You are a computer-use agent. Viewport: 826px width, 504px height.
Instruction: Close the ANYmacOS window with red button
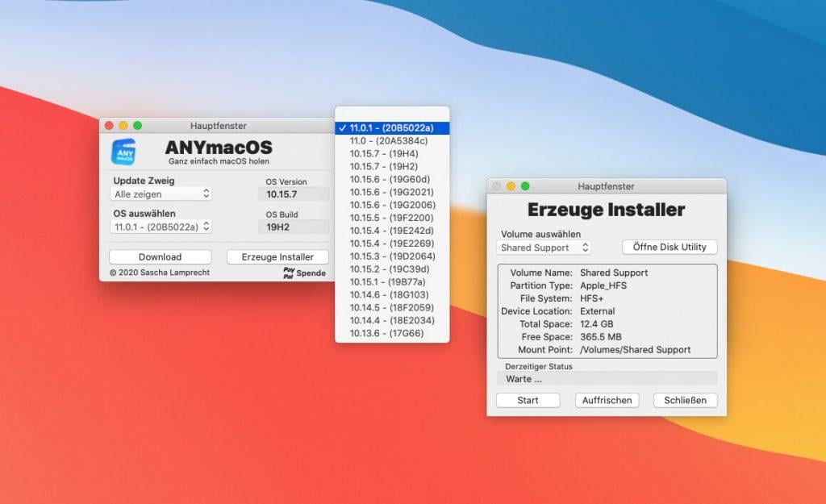109,125
